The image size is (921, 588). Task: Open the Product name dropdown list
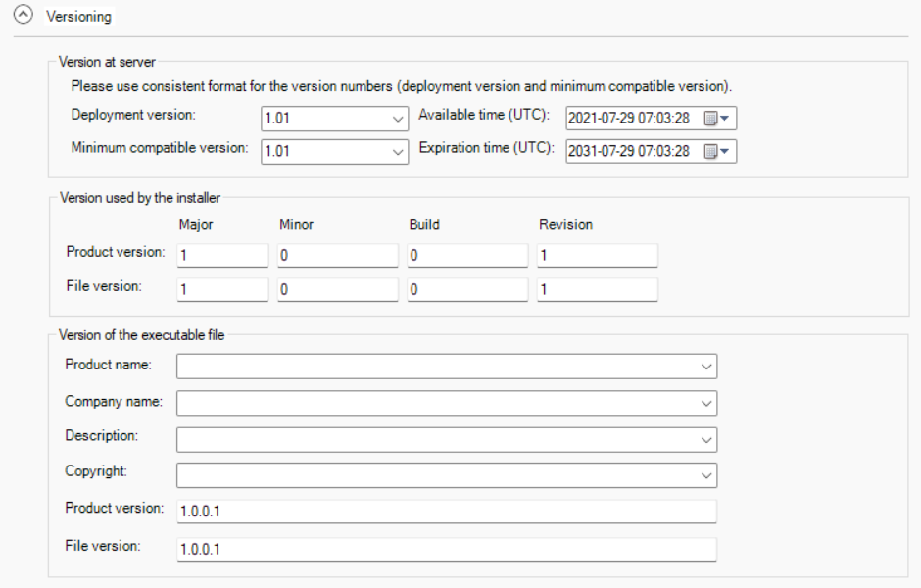(707, 367)
